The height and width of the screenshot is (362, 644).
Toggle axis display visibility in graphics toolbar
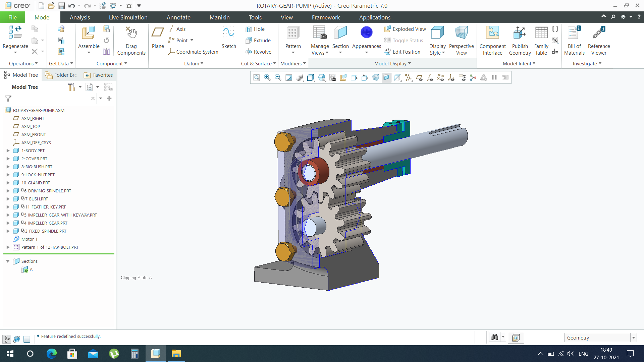pyautogui.click(x=430, y=78)
